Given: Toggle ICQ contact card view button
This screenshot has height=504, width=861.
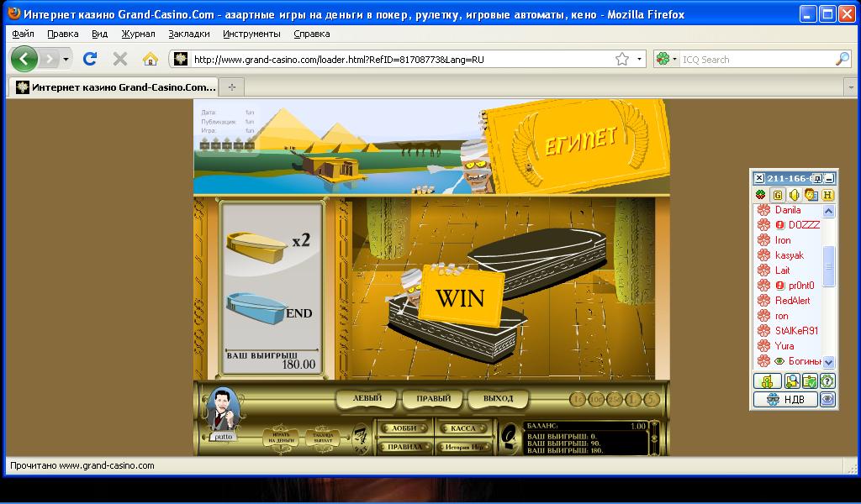Looking at the screenshot, I should tap(811, 195).
